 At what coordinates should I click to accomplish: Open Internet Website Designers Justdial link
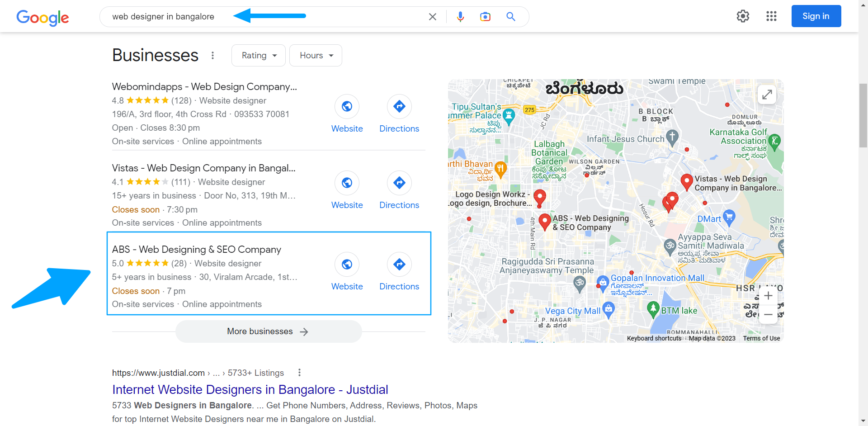(x=250, y=389)
